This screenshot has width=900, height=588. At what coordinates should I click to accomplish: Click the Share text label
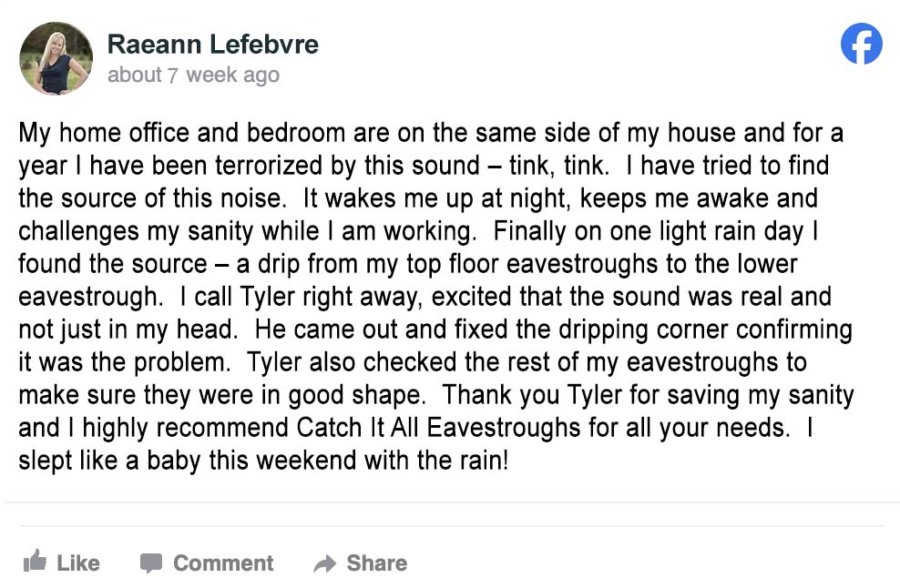[377, 563]
